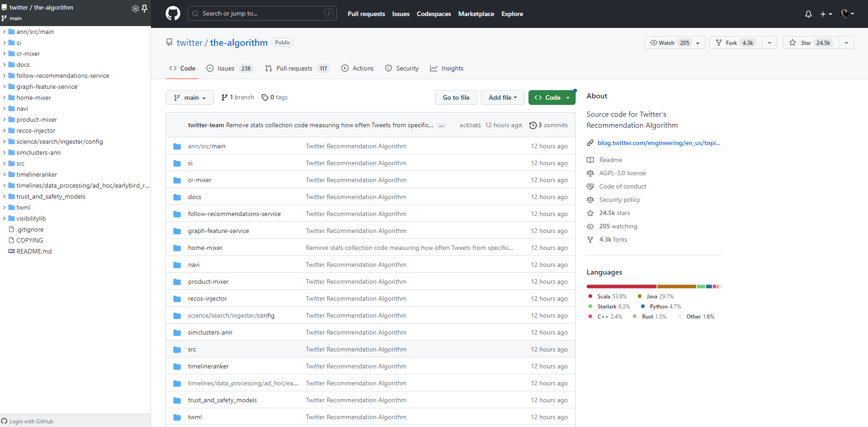
Task: Click the folder icon for navi row
Action: tap(177, 265)
